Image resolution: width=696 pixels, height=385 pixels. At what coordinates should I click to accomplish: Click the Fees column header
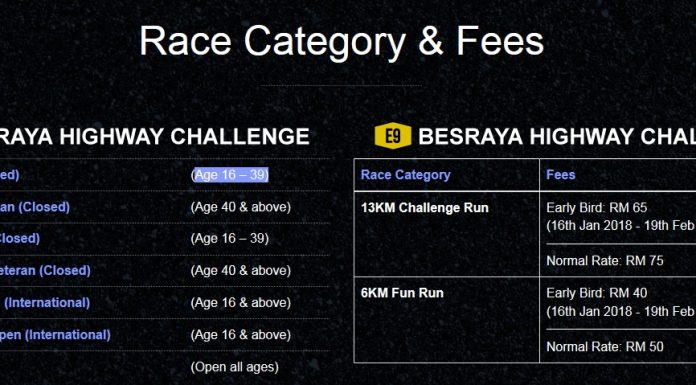561,175
